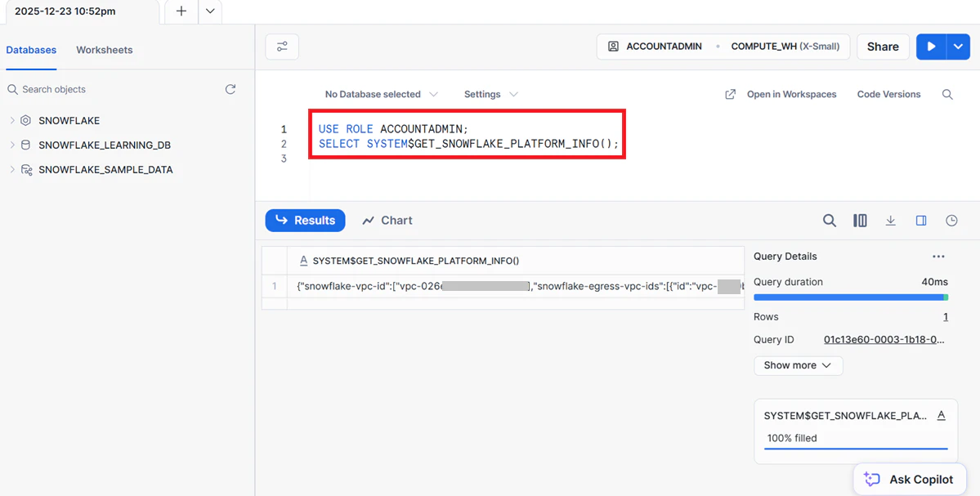
Task: Select SNOWFLAKE in the object tree
Action: pyautogui.click(x=69, y=121)
